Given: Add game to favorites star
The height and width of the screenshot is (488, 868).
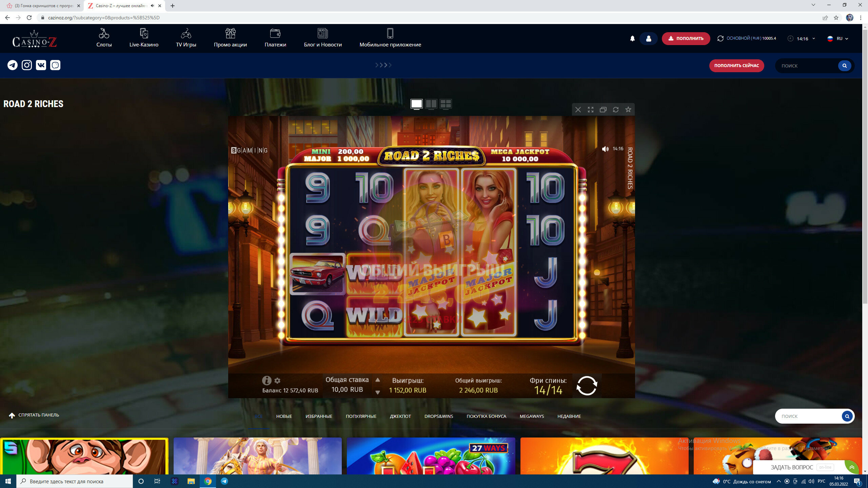Looking at the screenshot, I should click(x=628, y=109).
